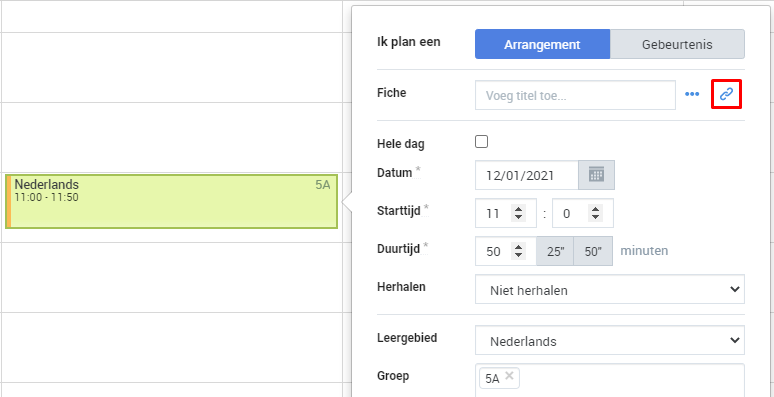Open the Leergebied dropdown

(x=610, y=340)
